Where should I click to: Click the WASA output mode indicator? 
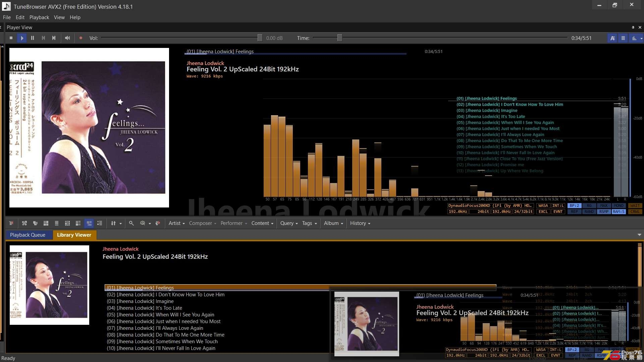pos(543,206)
